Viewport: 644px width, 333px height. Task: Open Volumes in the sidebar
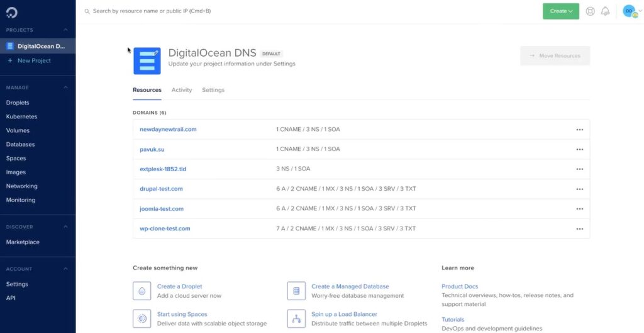(18, 130)
